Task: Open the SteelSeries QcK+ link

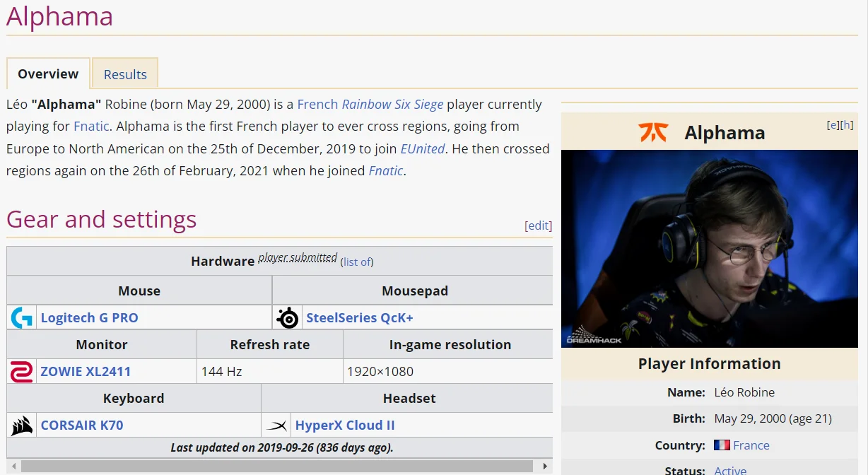Action: coord(360,318)
